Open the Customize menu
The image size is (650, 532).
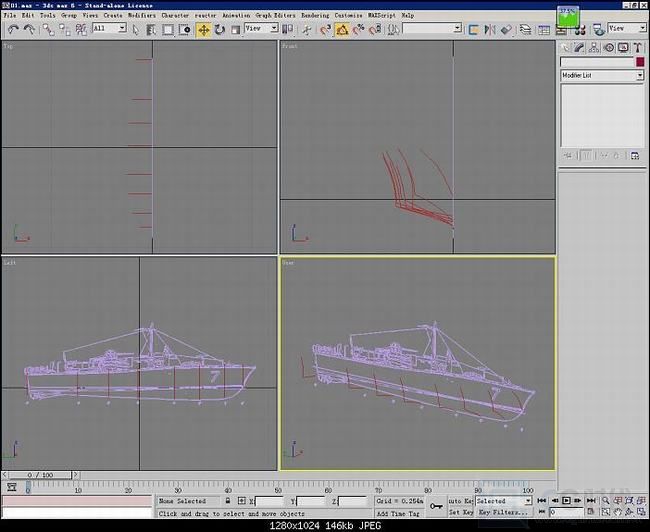click(x=349, y=15)
